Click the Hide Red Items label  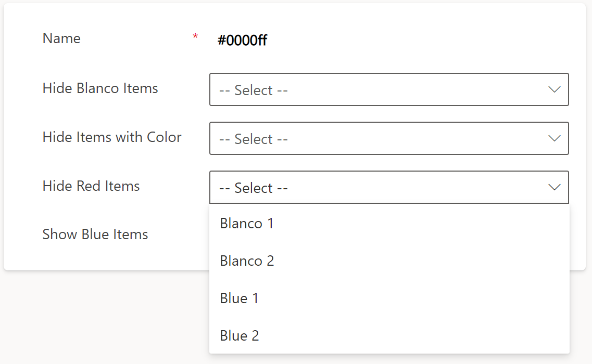(x=91, y=186)
